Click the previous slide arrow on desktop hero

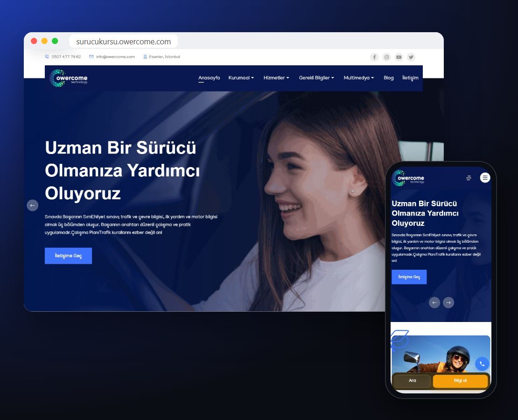click(32, 205)
